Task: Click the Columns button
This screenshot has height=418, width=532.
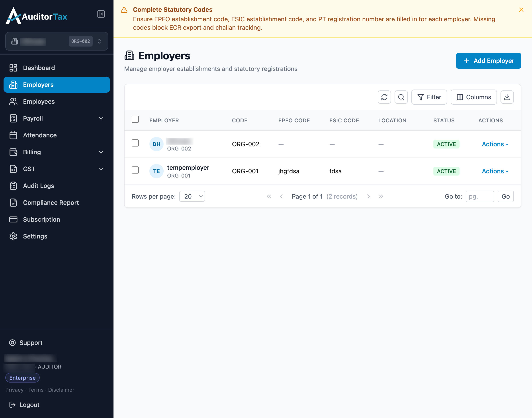Action: tap(473, 97)
